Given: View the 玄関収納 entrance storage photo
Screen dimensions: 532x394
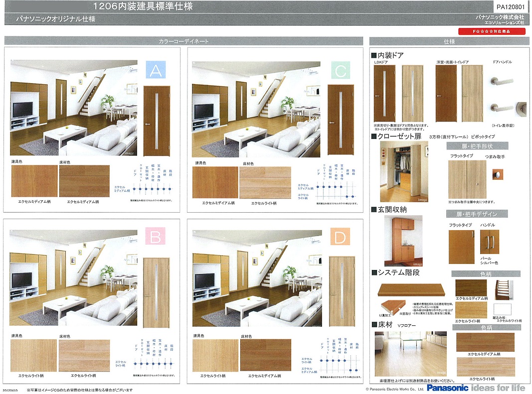Looking at the screenshot, I should 403,241.
